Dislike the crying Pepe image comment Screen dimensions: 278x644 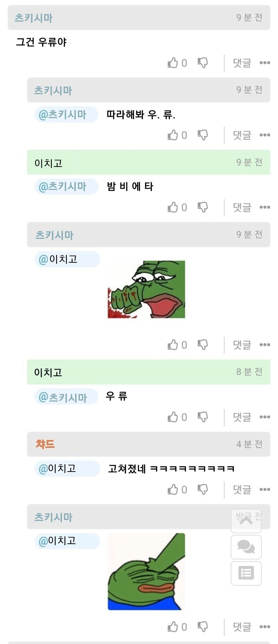[x=203, y=345]
